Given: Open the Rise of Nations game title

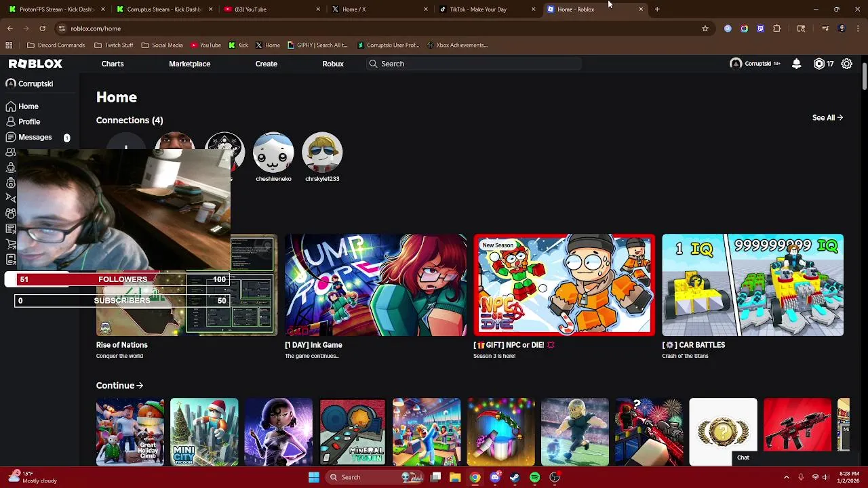Looking at the screenshot, I should [x=122, y=345].
